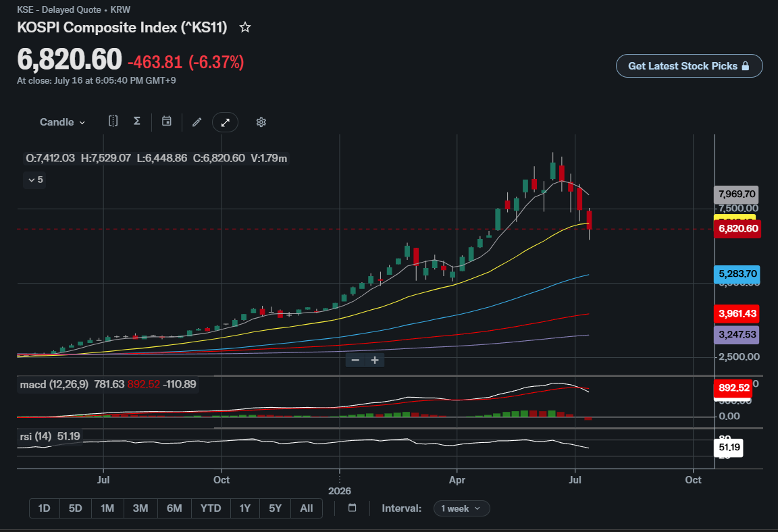Image resolution: width=778 pixels, height=532 pixels.
Task: Click the macd (12,26,9) indicator label
Action: pyautogui.click(x=54, y=384)
